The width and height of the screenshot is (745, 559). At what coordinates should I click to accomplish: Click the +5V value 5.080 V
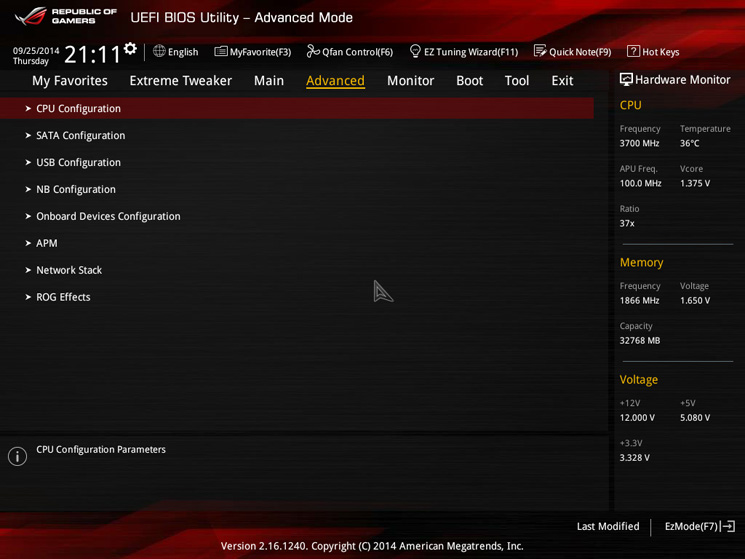(x=695, y=417)
